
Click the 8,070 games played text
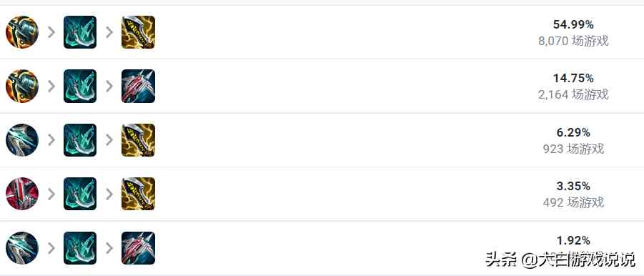(x=573, y=41)
